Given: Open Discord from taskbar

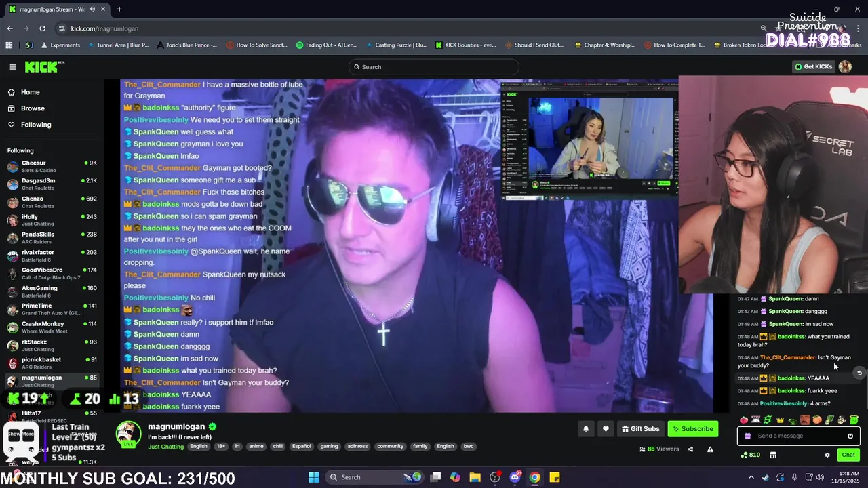Looking at the screenshot, I should point(515,477).
